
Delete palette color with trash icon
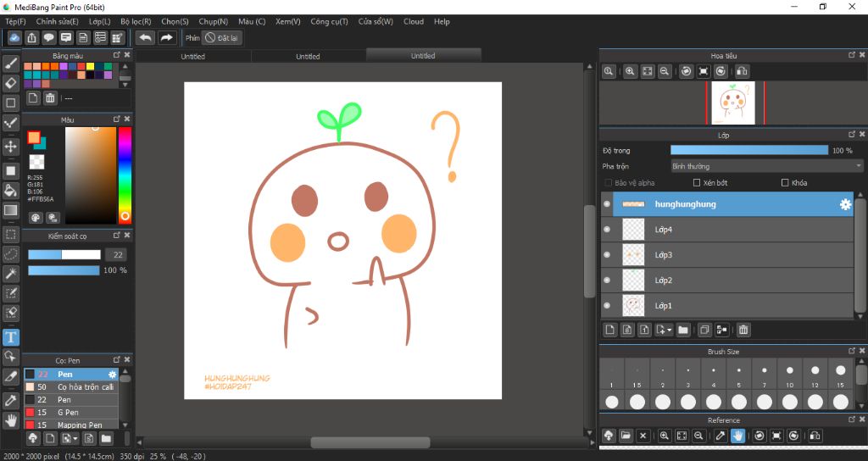pos(50,98)
